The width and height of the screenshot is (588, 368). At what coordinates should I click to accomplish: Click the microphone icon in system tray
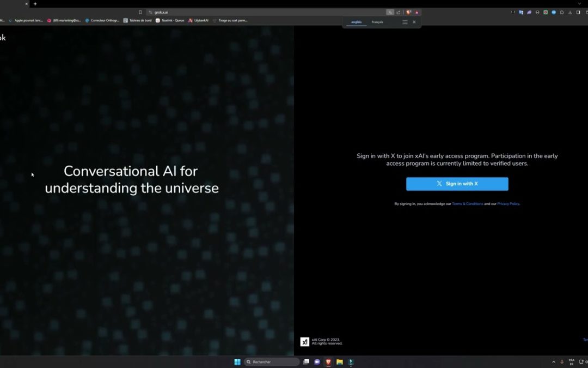562,362
